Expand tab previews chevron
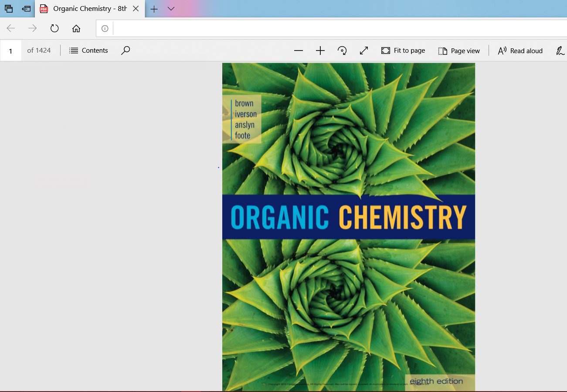 [171, 9]
